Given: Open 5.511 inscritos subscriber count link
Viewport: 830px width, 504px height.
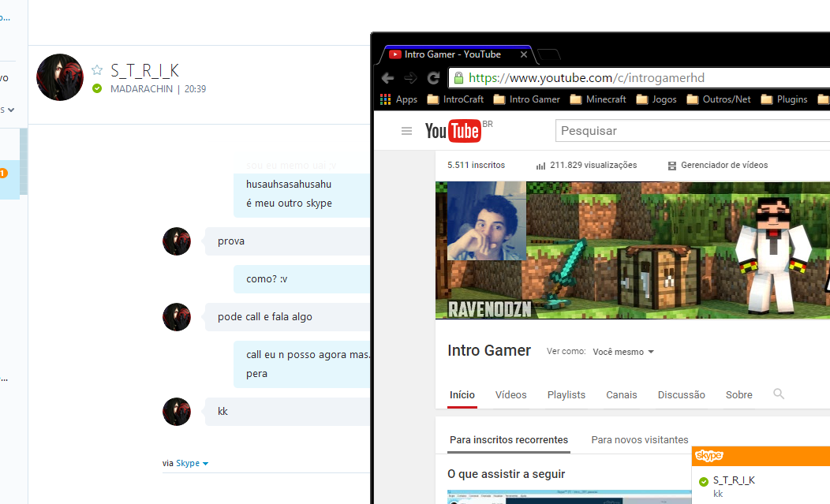Looking at the screenshot, I should [x=476, y=165].
